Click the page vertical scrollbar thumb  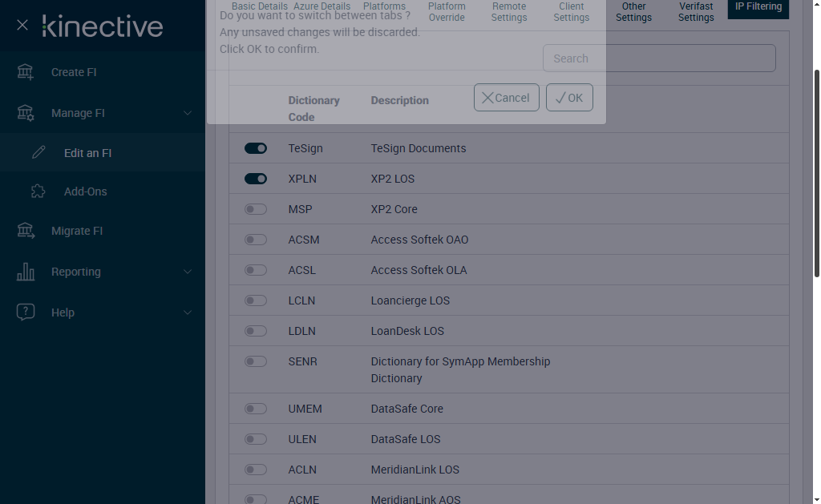coord(816,173)
